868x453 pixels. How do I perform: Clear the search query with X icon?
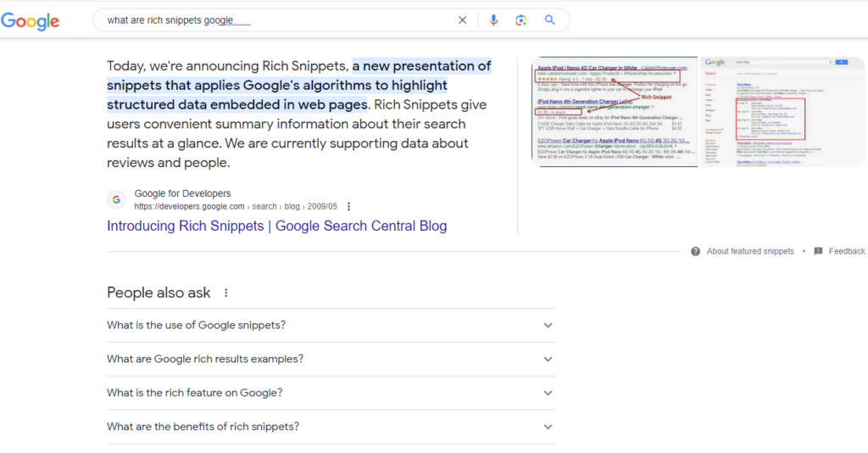(x=462, y=20)
